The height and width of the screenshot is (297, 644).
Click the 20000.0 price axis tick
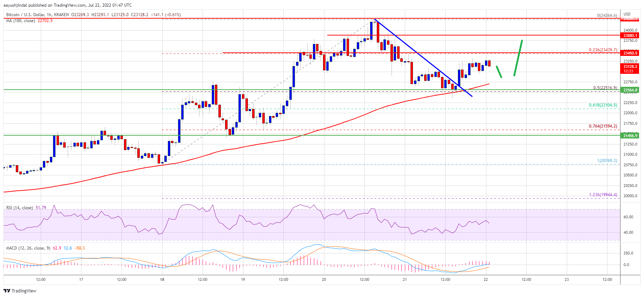pos(630,196)
